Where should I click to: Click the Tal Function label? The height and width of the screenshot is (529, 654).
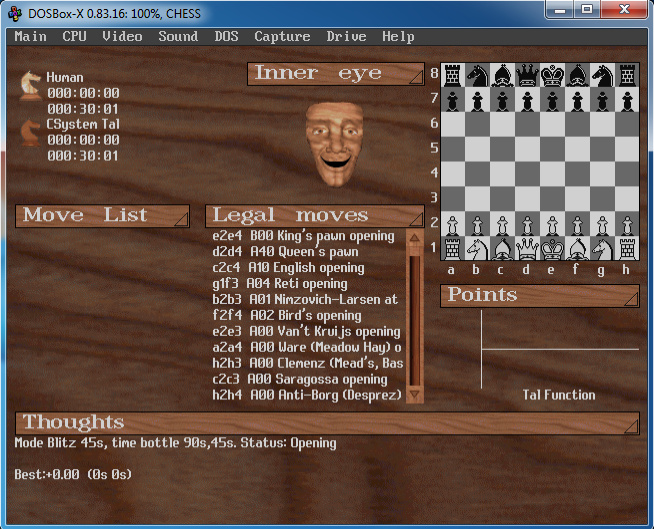(x=559, y=395)
